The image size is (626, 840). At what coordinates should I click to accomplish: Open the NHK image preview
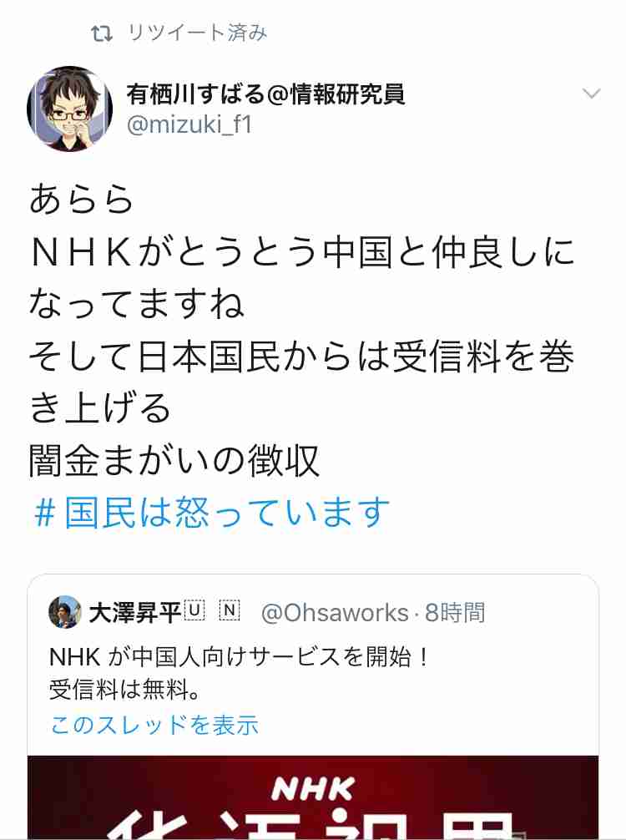313,797
